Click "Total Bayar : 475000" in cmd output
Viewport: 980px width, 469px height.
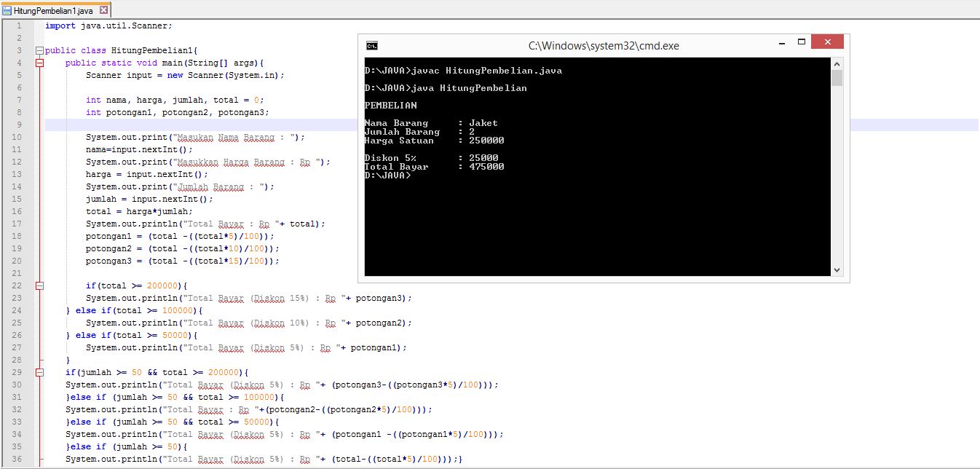435,167
